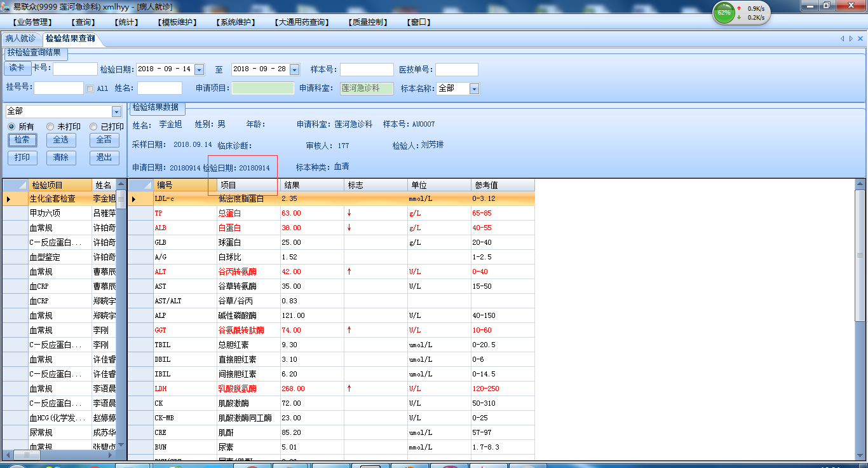Tick the All checkbox next to 挂号号
Screen dimensions: 868x468
90,88
